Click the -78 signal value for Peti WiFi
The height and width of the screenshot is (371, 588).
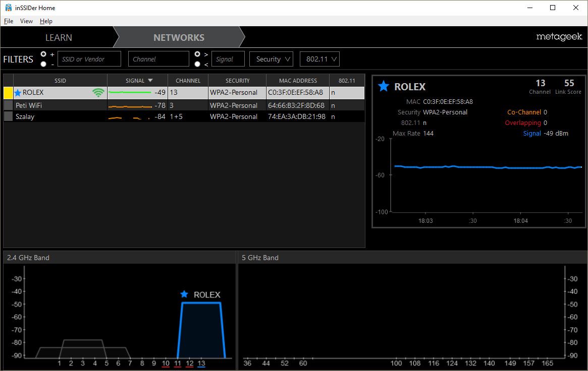(x=160, y=105)
